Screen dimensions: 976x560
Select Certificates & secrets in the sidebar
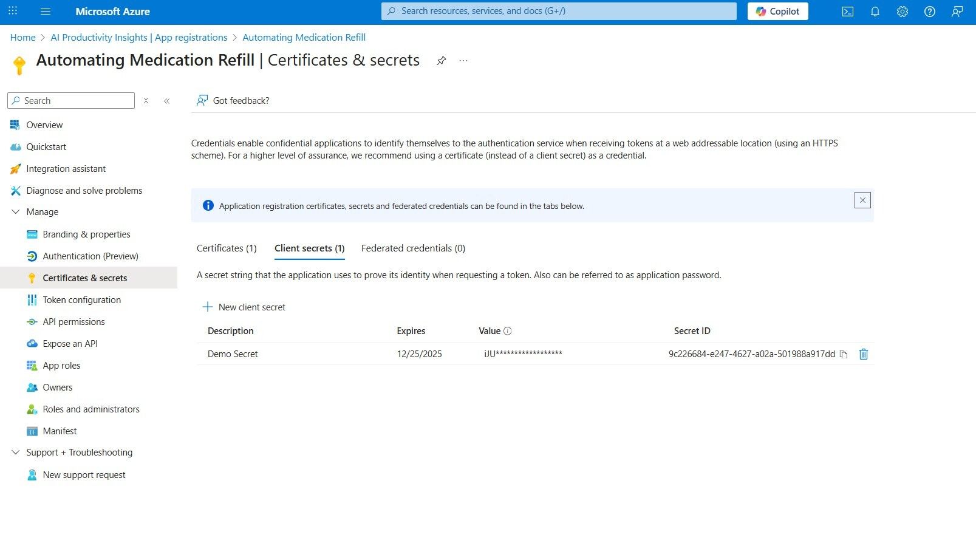point(89,278)
